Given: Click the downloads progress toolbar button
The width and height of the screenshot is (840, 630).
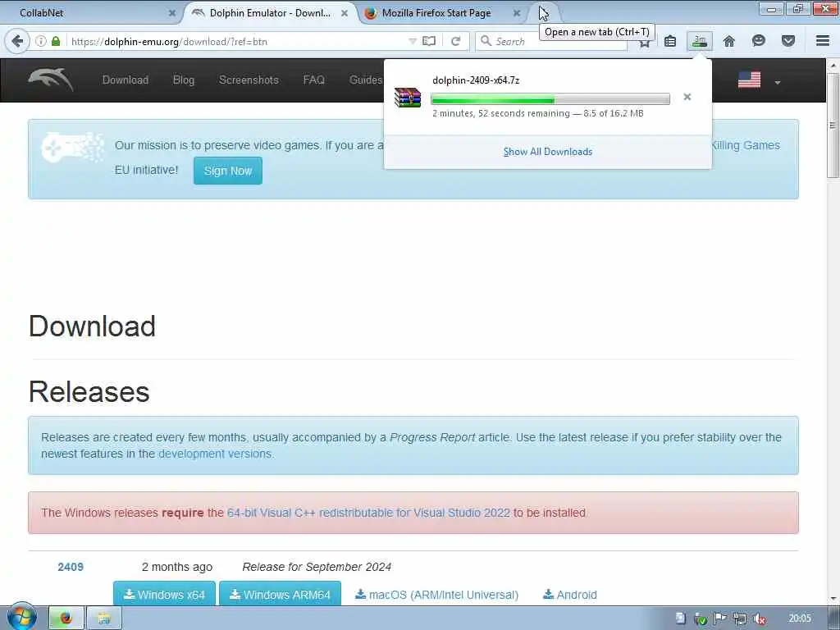Looking at the screenshot, I should coord(700,41).
